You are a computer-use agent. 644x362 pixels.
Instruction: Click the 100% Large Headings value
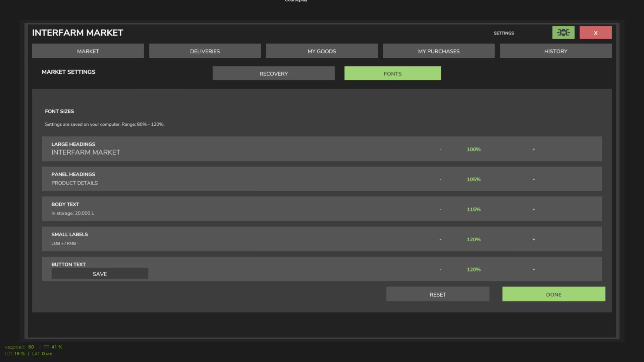[474, 149]
